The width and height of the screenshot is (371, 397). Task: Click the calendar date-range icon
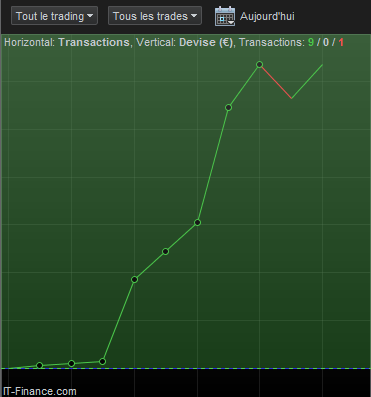(225, 16)
